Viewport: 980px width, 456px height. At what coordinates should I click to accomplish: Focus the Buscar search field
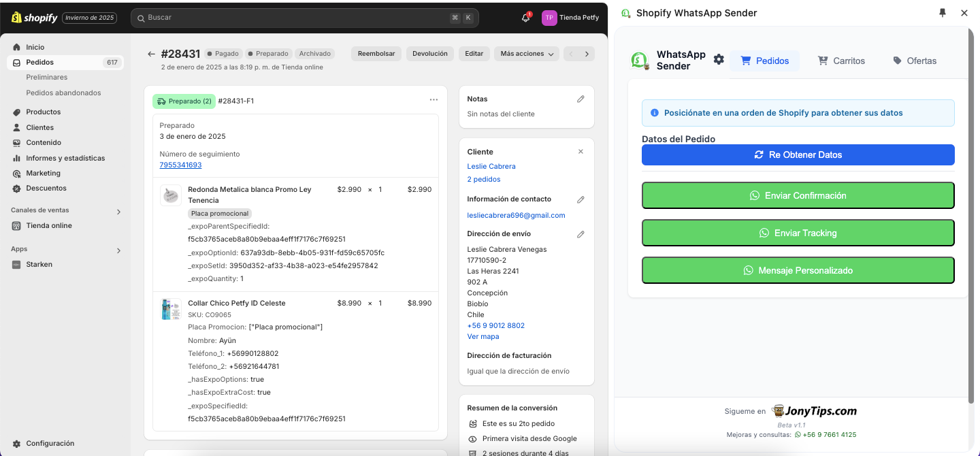305,18
